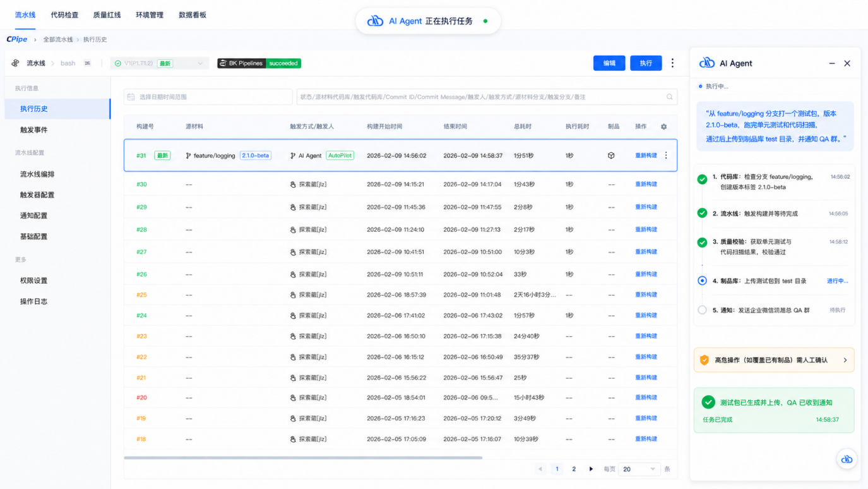Click the green check icon in version selector
This screenshot has width=868, height=489.
118,63
